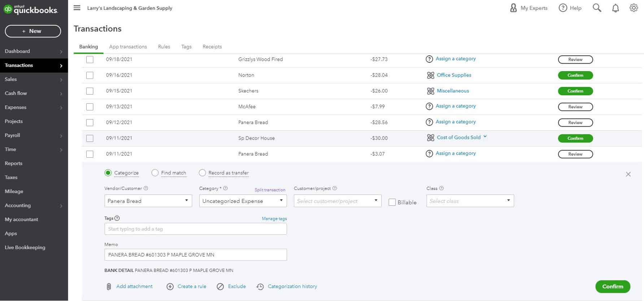Click the Create a rule lightning icon

[x=170, y=287]
